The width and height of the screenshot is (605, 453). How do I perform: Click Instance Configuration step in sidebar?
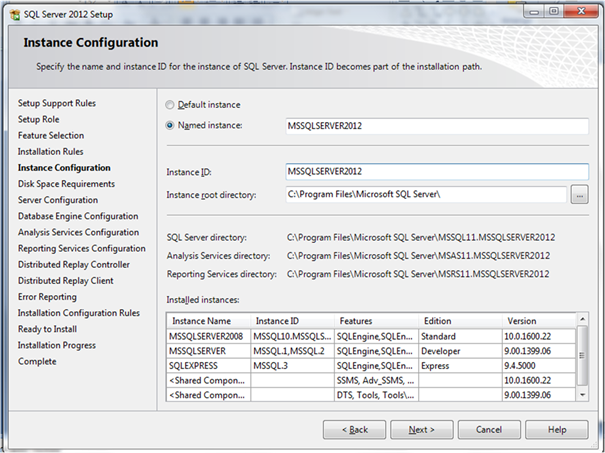tap(64, 168)
